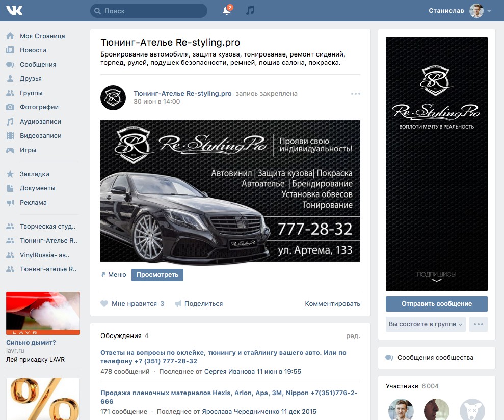Open discussion Продажа пленочных материалов Hexis
Viewport: 504px width, 420px height.
coord(229,397)
